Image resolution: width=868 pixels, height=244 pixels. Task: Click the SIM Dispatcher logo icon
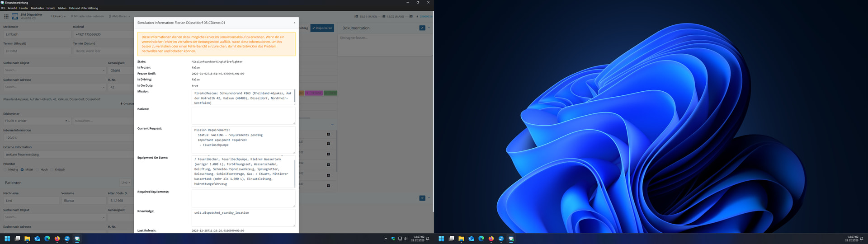click(15, 16)
